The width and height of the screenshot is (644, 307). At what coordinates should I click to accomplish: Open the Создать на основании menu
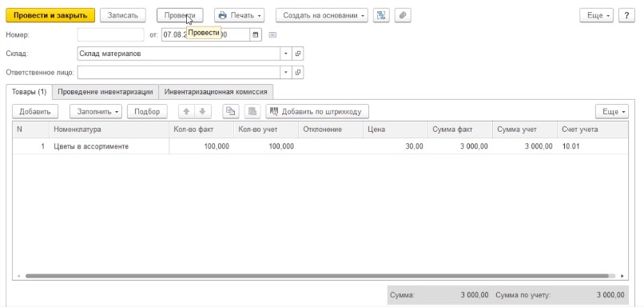click(x=322, y=16)
